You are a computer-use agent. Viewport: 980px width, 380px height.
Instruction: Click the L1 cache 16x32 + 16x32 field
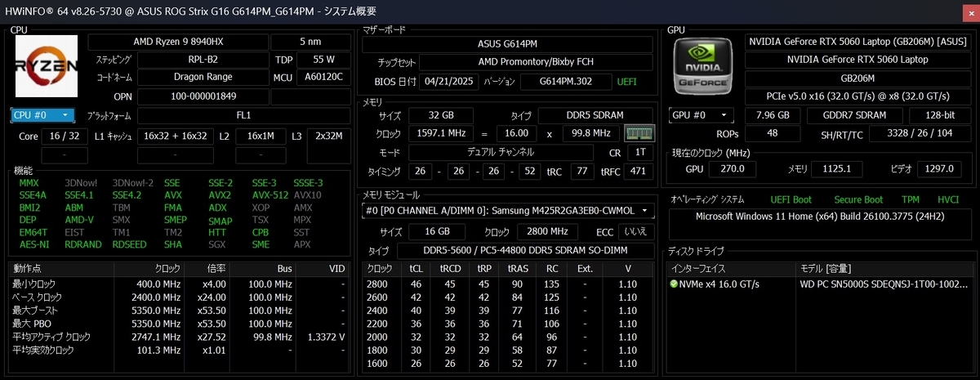(x=175, y=136)
